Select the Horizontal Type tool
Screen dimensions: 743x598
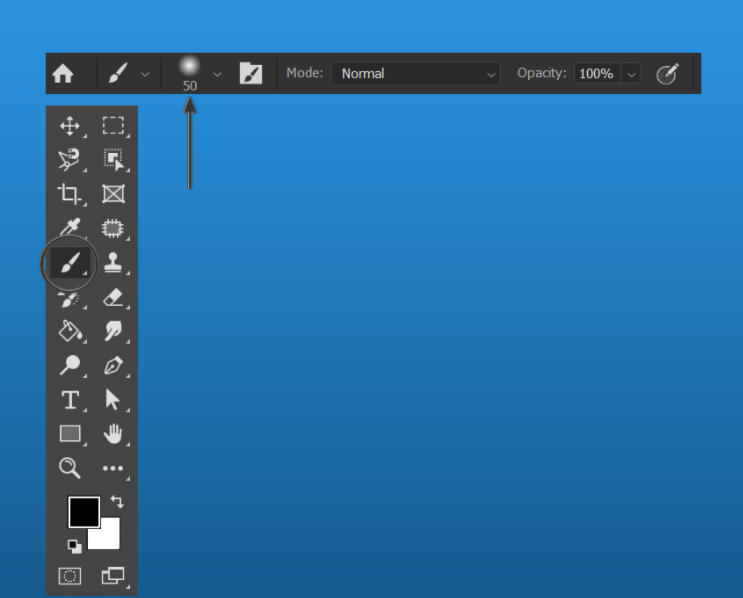click(70, 400)
